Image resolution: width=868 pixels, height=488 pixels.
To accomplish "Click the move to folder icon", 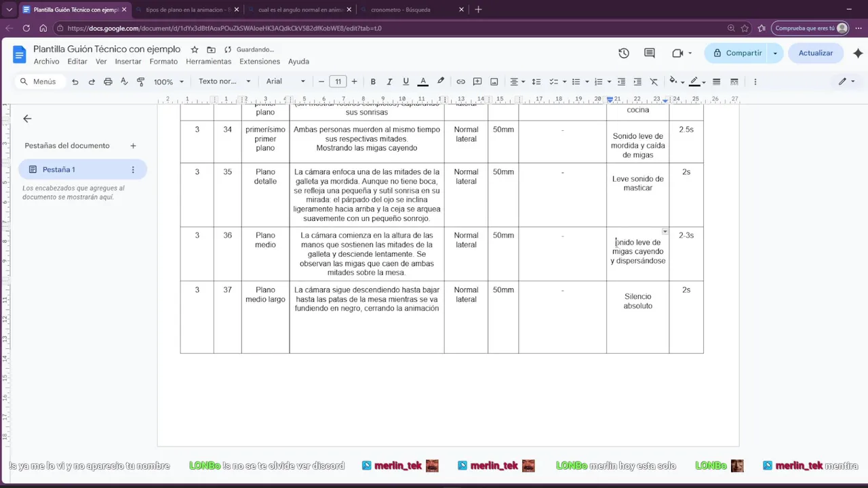I will (211, 49).
